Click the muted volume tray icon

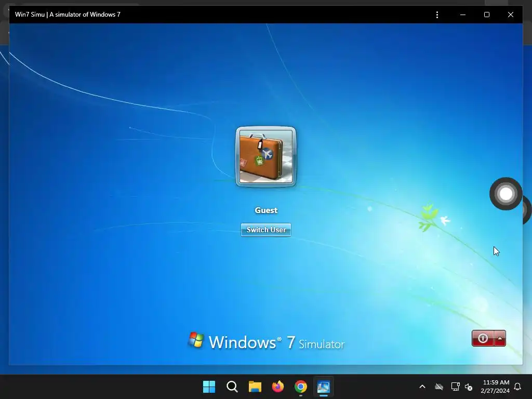tap(469, 387)
